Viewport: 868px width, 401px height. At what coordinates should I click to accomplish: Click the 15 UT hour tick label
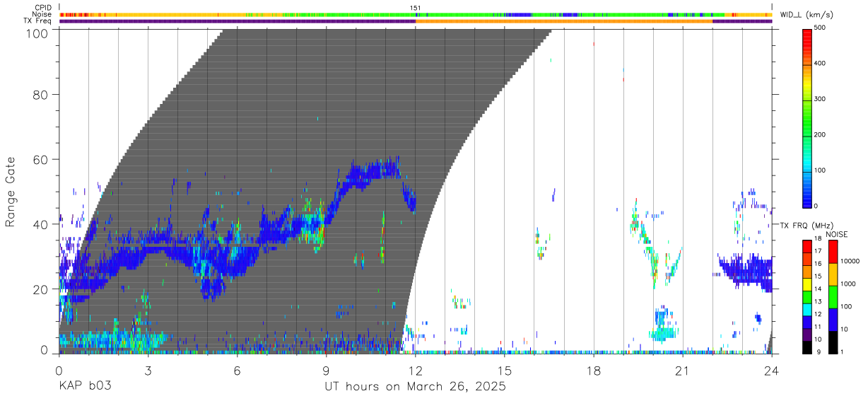pos(505,371)
